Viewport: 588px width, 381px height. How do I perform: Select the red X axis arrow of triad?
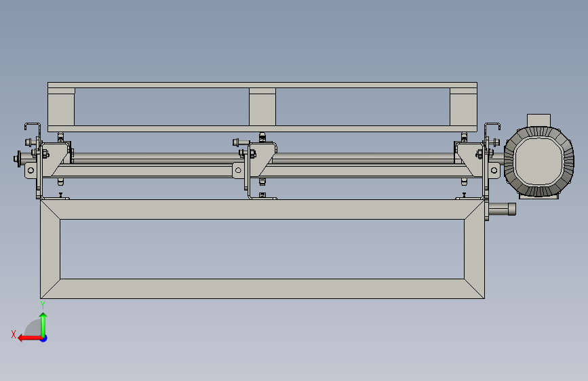[x=30, y=338]
